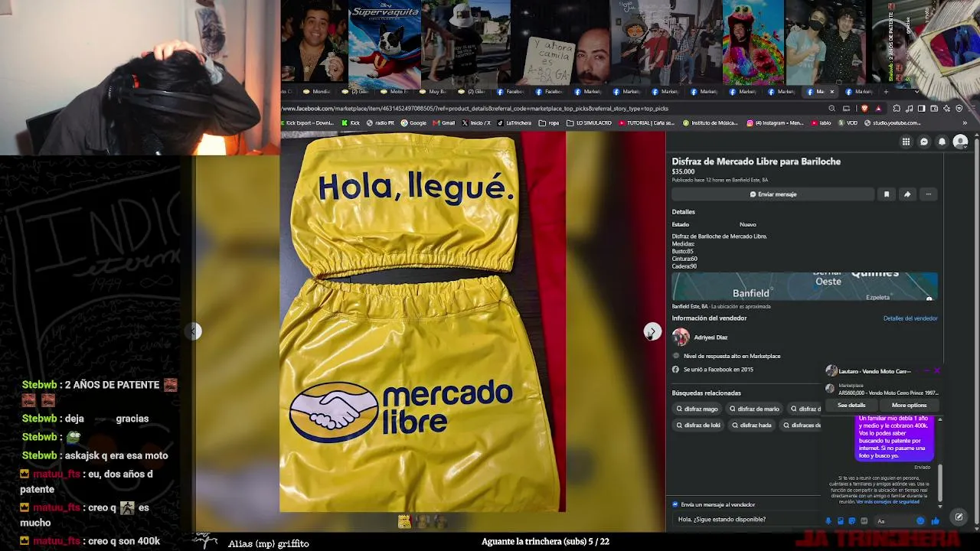Open the LaTrinchera TikTok bookmark
Screen dimensions: 980x551
point(514,122)
